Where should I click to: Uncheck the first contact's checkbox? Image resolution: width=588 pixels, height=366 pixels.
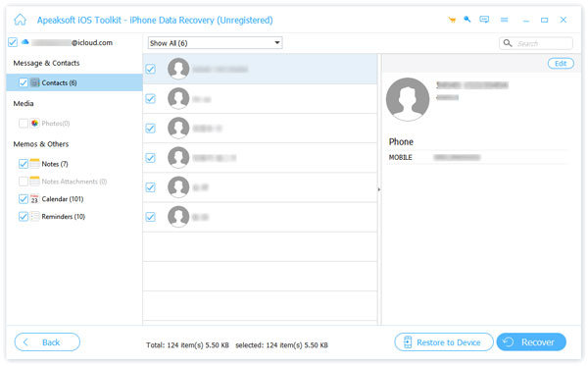point(150,69)
